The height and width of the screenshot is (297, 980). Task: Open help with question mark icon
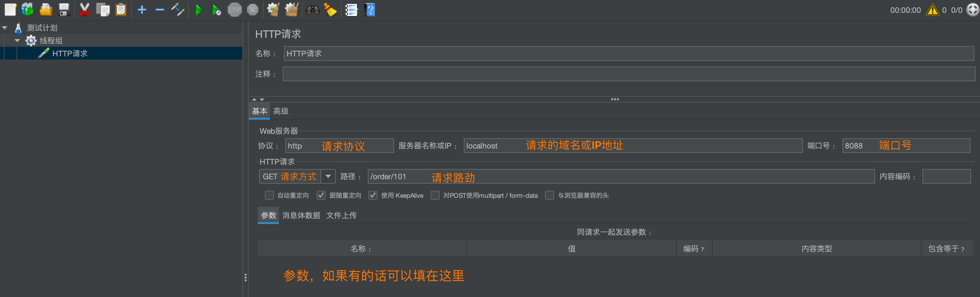pos(370,10)
